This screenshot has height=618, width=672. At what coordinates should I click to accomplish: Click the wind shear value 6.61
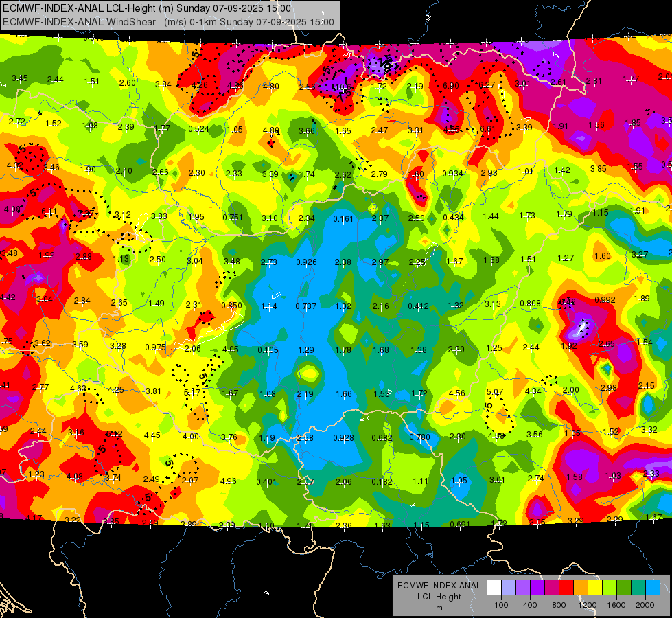pyautogui.click(x=488, y=128)
